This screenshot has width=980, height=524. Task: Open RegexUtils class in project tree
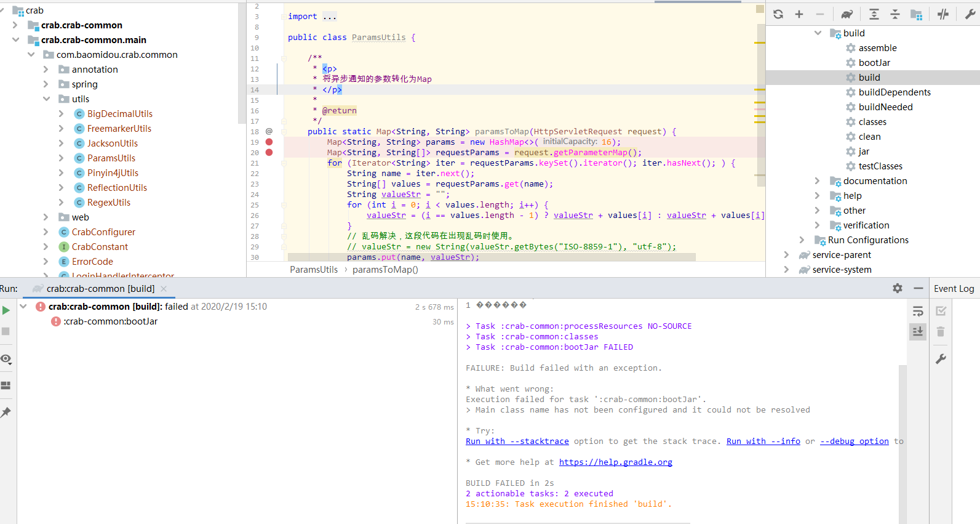[108, 203]
